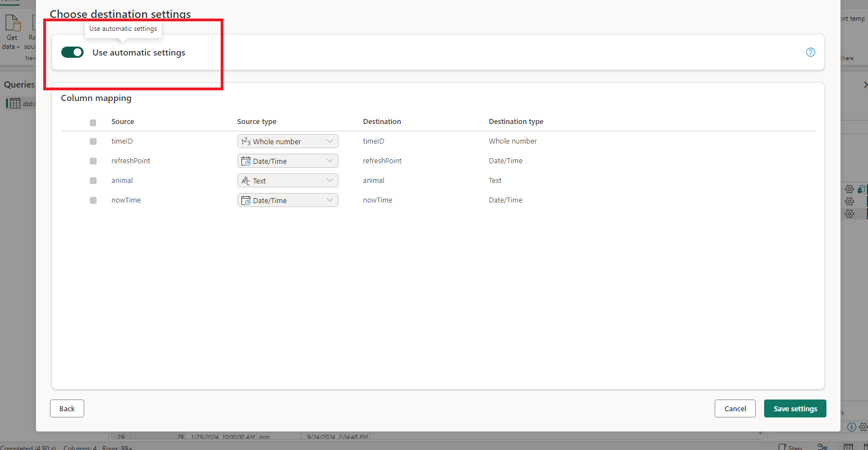Click the nowTime destination name

[377, 200]
